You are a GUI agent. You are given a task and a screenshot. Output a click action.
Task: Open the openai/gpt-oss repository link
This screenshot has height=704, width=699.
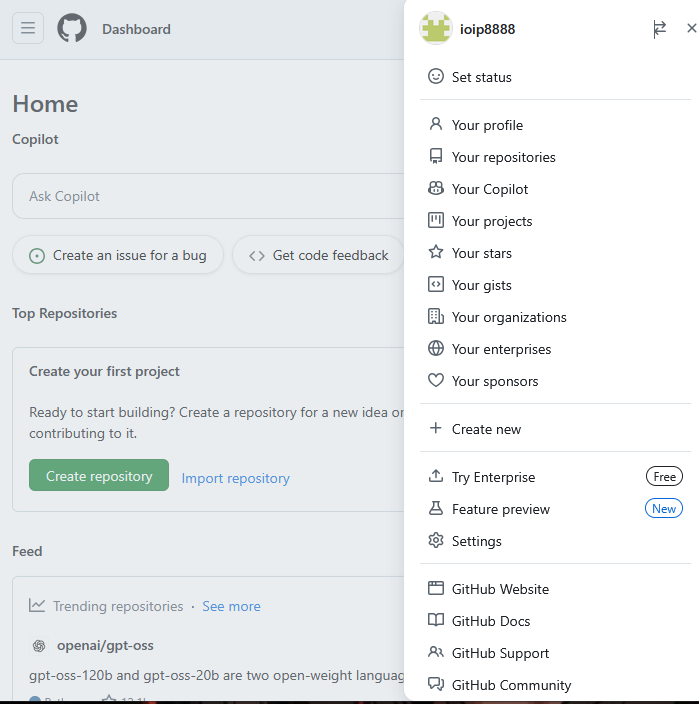point(104,645)
